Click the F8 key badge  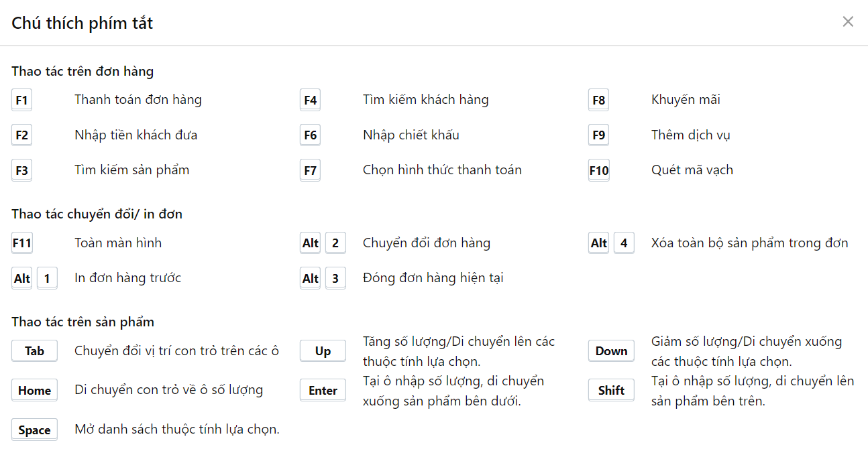[x=598, y=101]
